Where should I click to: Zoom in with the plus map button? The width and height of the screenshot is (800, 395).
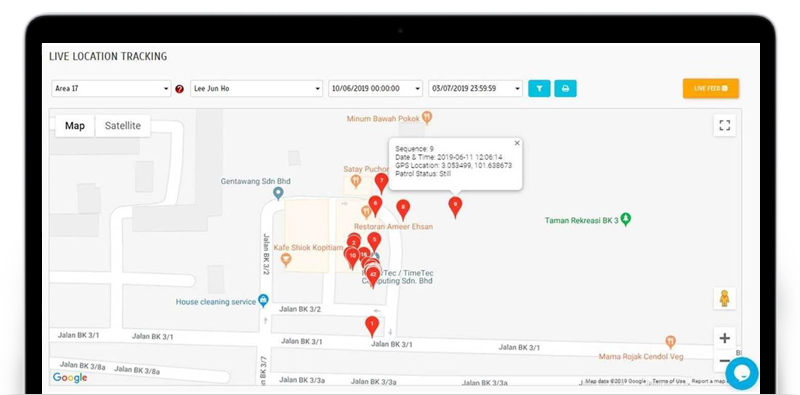click(x=724, y=338)
